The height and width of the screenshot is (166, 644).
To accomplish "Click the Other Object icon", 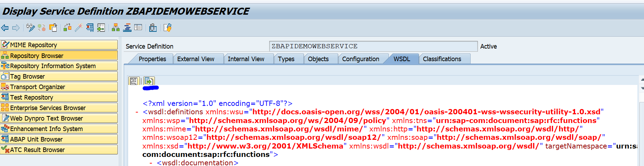I will (x=53, y=28).
